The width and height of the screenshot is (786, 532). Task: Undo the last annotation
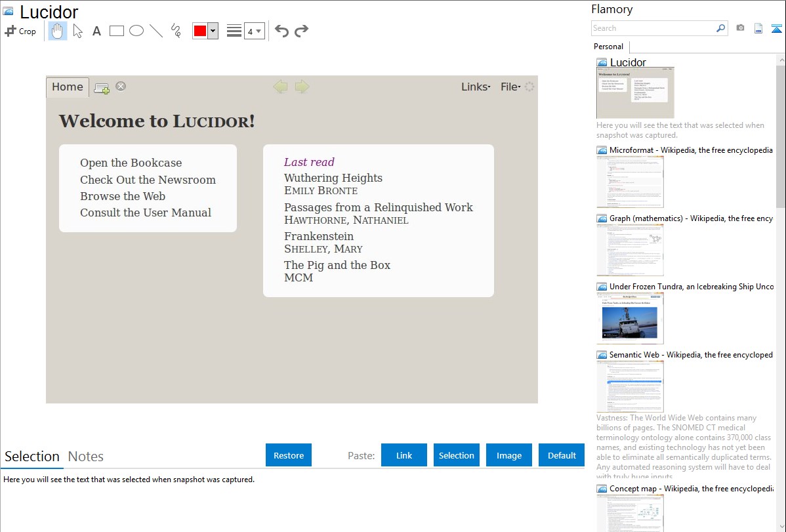(281, 31)
